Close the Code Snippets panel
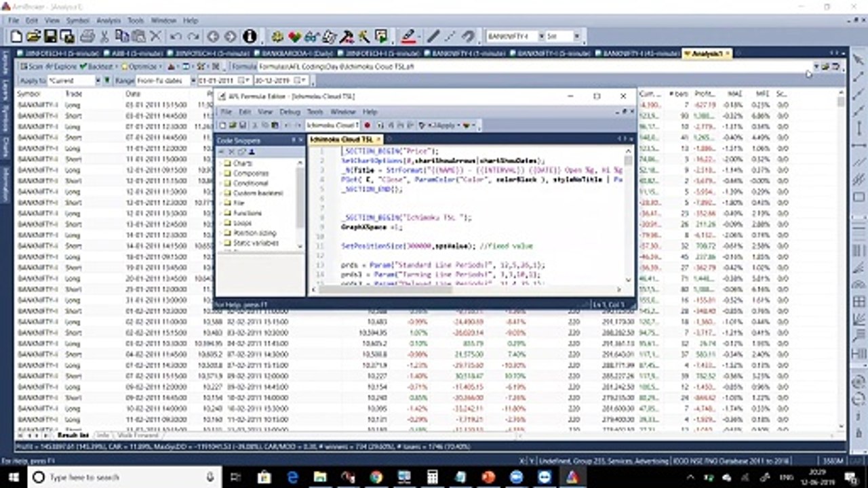 coord(301,140)
